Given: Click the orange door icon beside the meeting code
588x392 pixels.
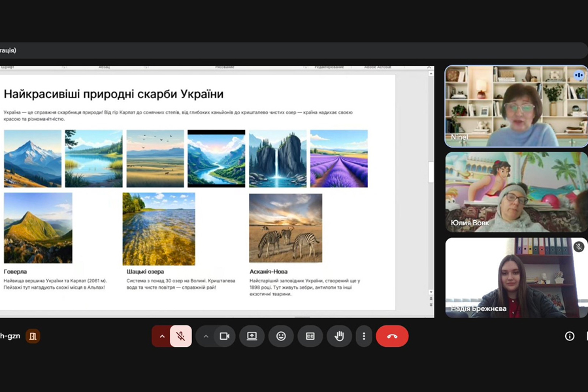Looking at the screenshot, I should pos(33,336).
